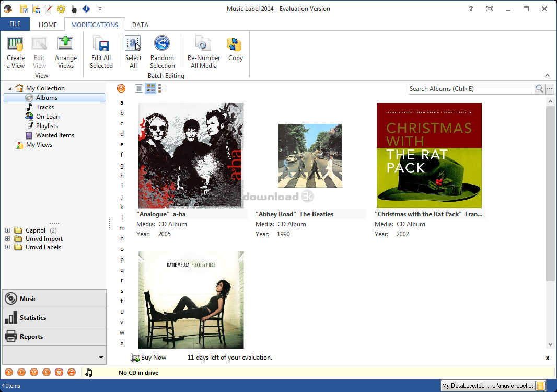Expand the Umvd Labels folder

7,247
